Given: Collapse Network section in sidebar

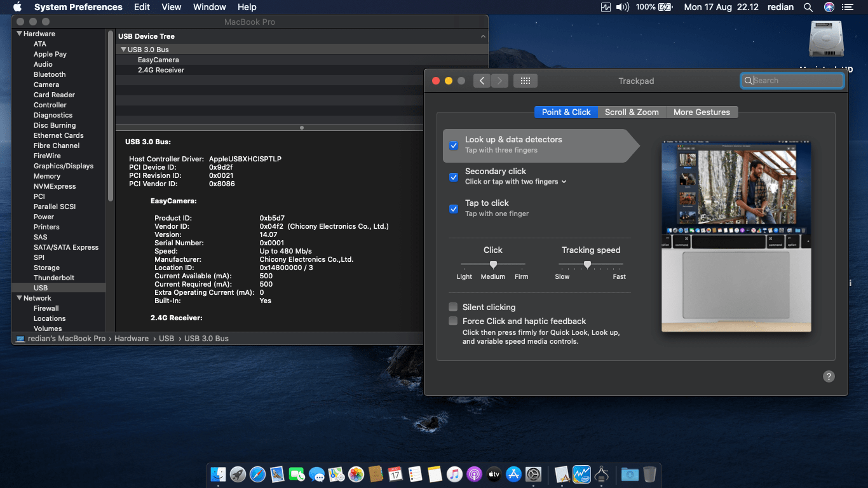Looking at the screenshot, I should tap(20, 298).
